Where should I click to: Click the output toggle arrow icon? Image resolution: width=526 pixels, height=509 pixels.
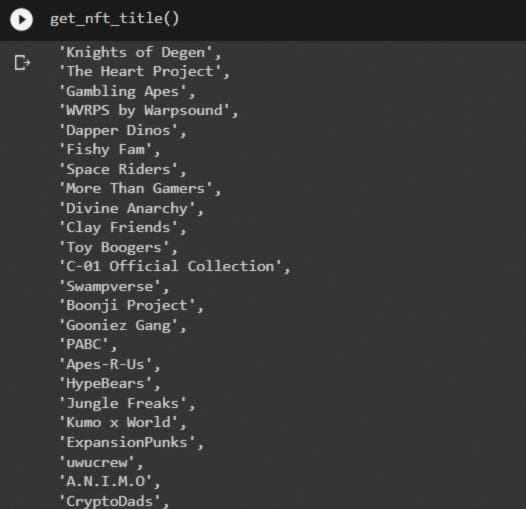[22, 63]
